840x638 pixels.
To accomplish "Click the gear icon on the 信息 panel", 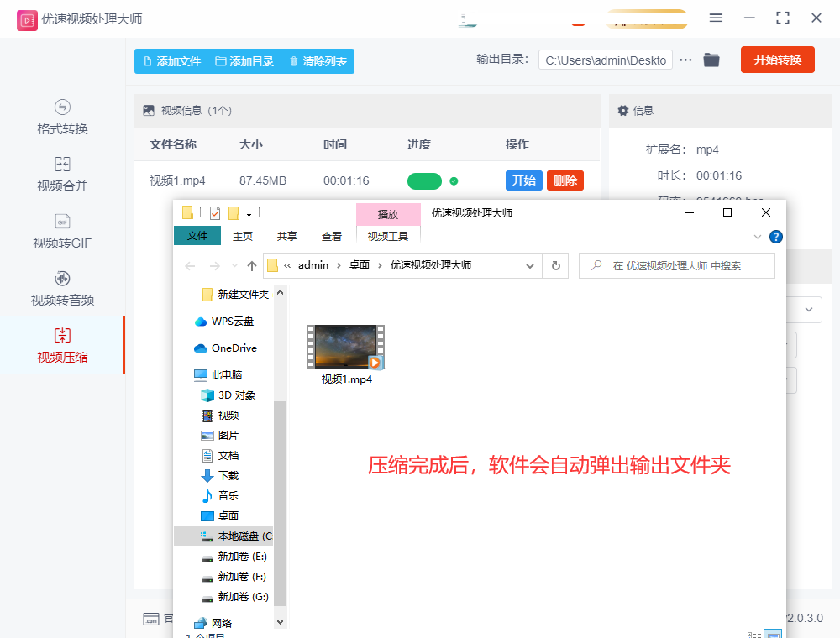I will (621, 111).
